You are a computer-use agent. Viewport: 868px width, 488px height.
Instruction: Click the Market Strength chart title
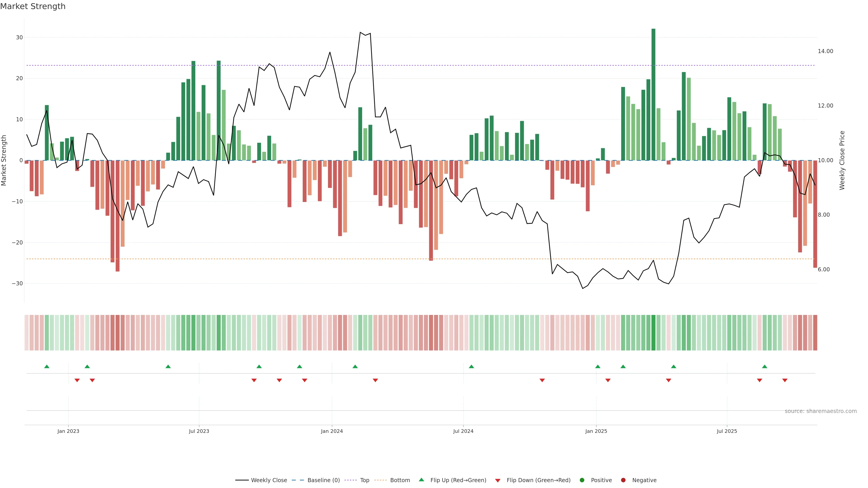pos(33,6)
